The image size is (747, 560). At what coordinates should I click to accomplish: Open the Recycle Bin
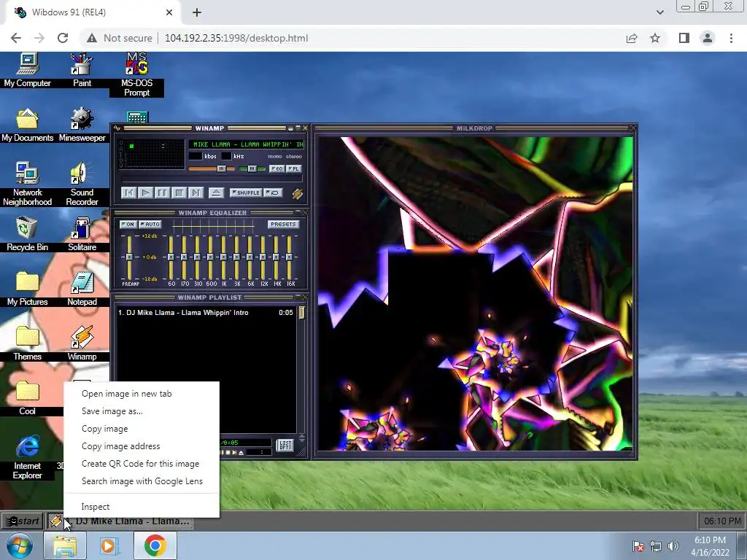(27, 234)
